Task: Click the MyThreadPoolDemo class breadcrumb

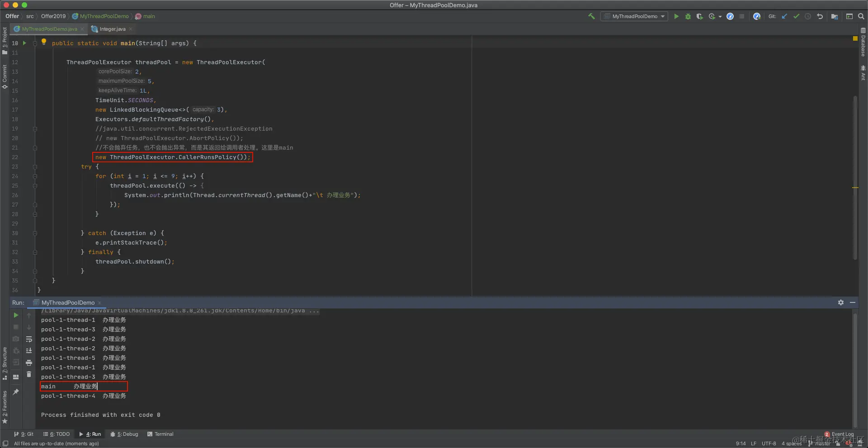Action: [100, 16]
